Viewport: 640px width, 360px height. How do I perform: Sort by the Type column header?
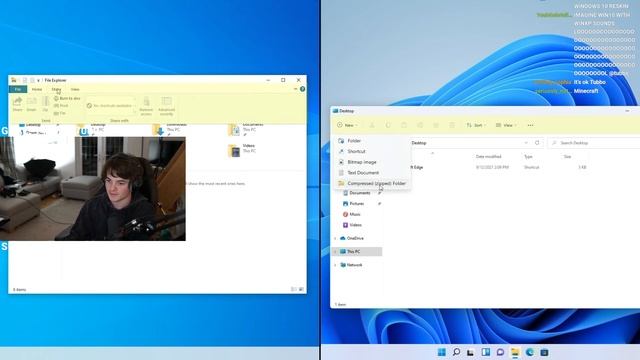[x=528, y=157]
